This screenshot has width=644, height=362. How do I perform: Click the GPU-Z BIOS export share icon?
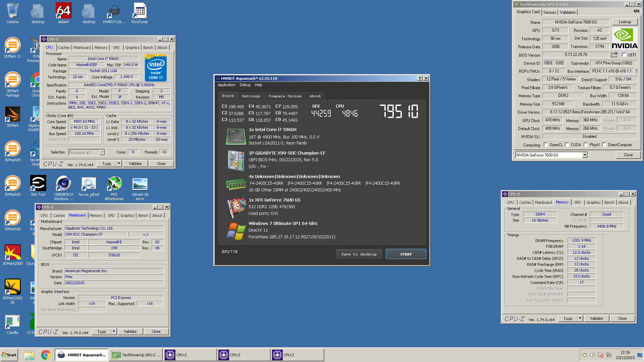614,55
